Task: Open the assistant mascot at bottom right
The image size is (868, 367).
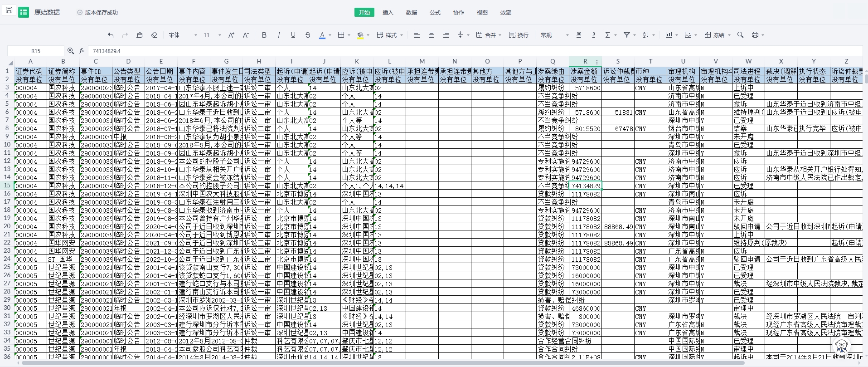Action: 842,346
